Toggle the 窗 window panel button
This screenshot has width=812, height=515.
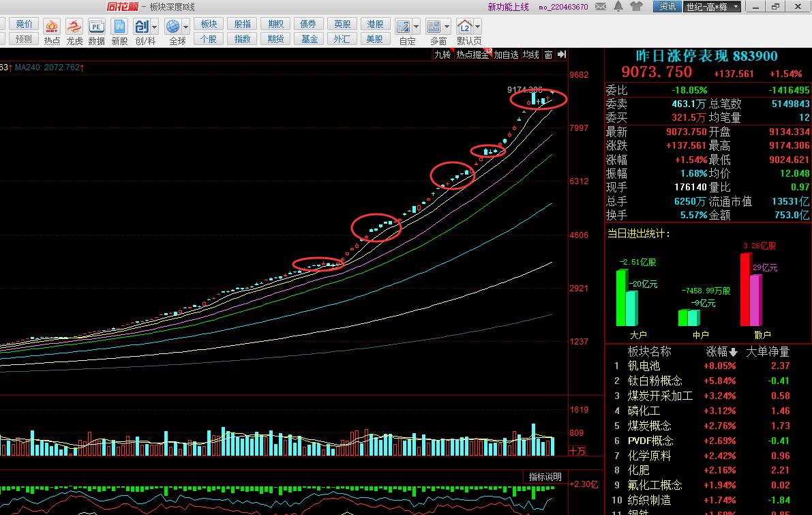pyautogui.click(x=548, y=55)
